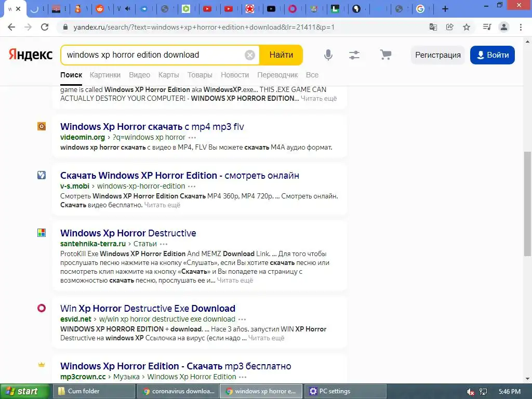Open the Chrome three-dot menu

[521, 27]
